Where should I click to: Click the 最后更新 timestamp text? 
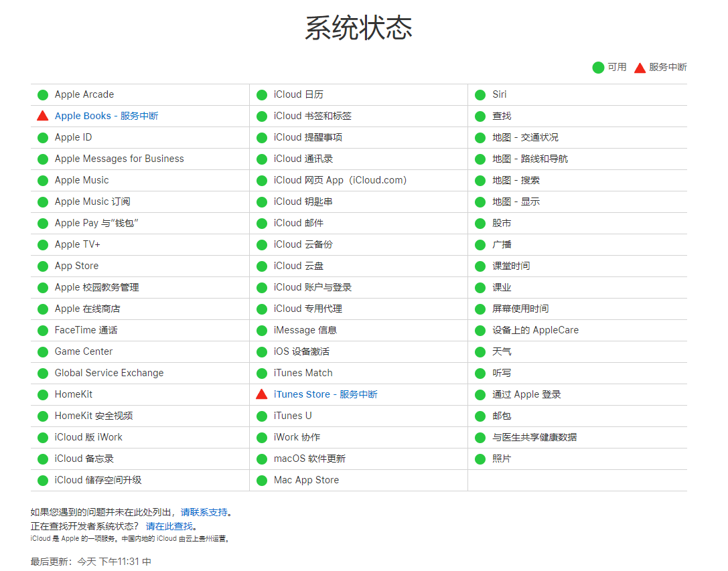[x=91, y=562]
